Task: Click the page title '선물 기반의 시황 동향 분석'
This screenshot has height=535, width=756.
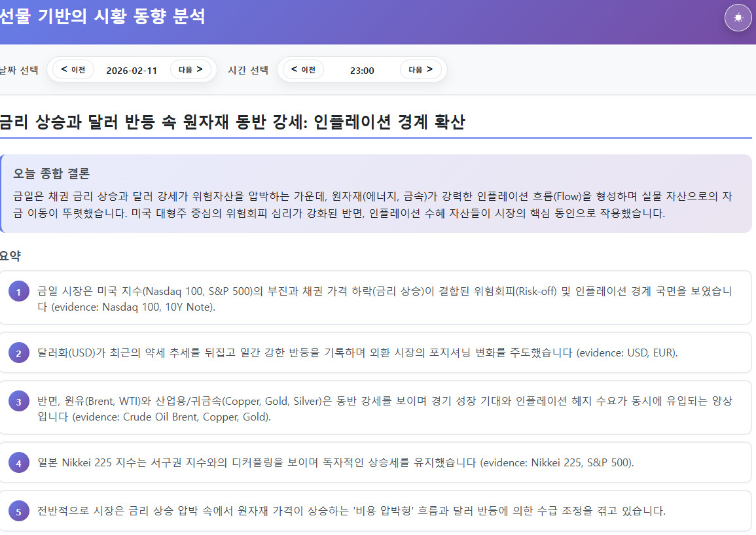Action: (x=102, y=17)
